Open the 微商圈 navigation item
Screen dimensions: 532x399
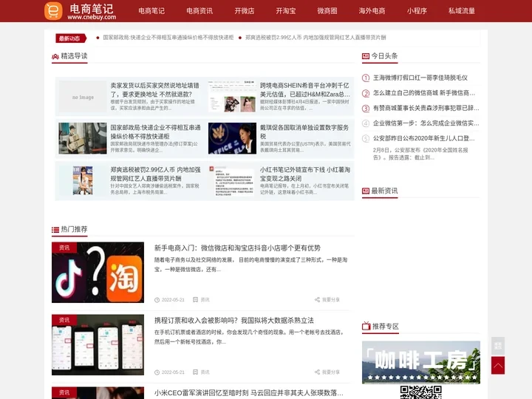[x=327, y=11]
